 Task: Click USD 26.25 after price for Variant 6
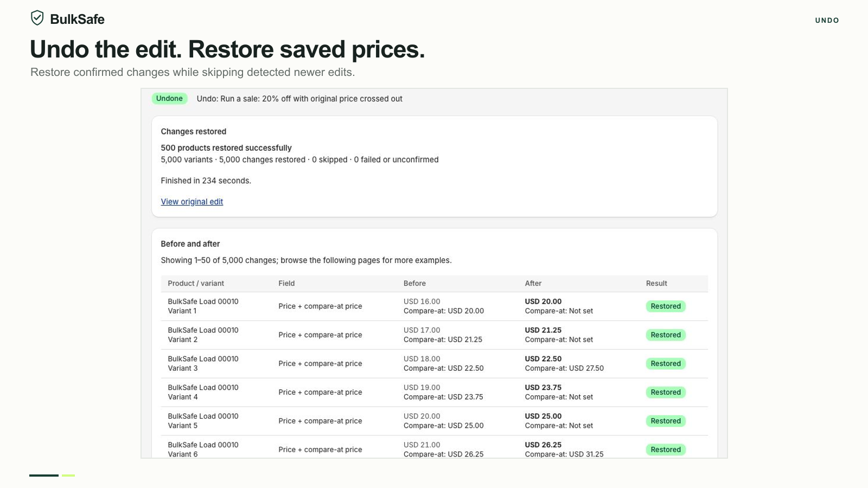(x=543, y=445)
